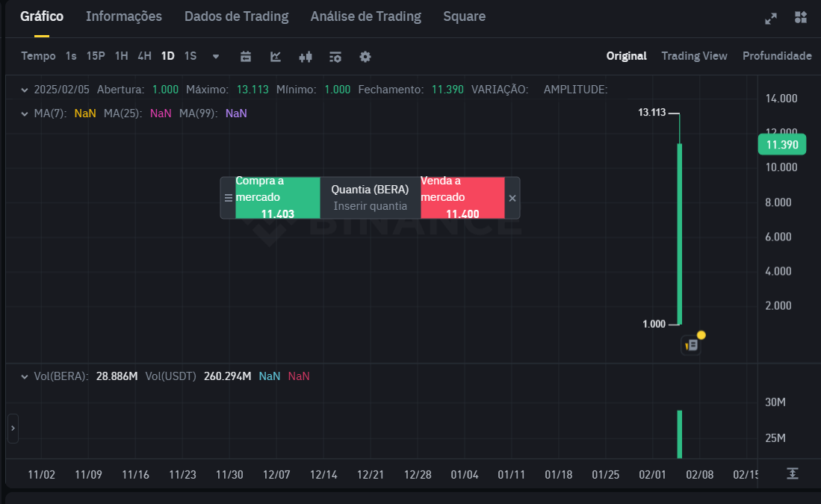The width and height of the screenshot is (821, 504).
Task: Click the MA(25) NaN value
Action: (x=161, y=113)
